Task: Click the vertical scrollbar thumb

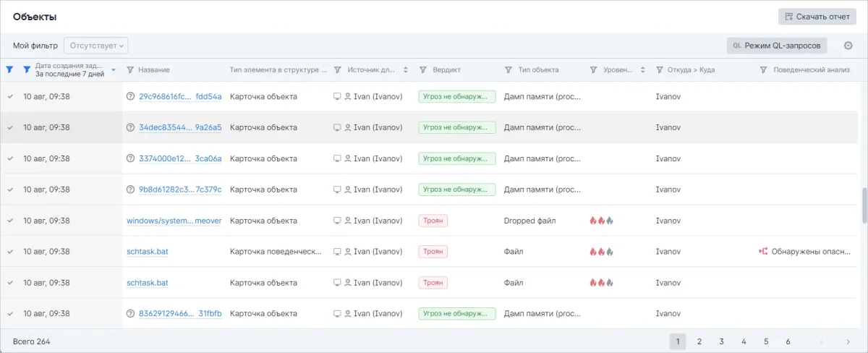Action: [863, 206]
